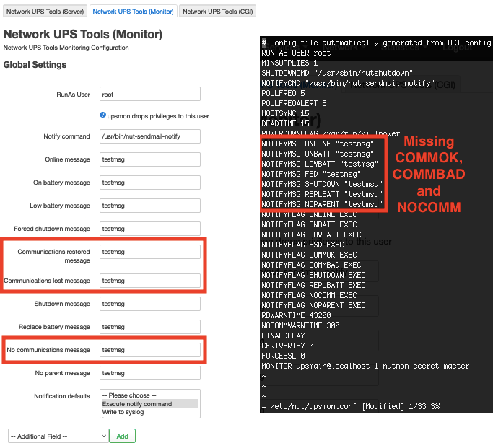
Task: Click the 'NOTIFYFLAG SHUTDOWN EXEC' terminal line
Action: pos(313,275)
